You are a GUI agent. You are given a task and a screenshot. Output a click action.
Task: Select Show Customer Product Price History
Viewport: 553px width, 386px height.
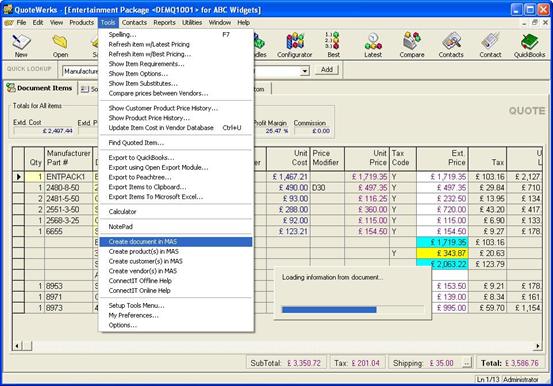pos(176,108)
